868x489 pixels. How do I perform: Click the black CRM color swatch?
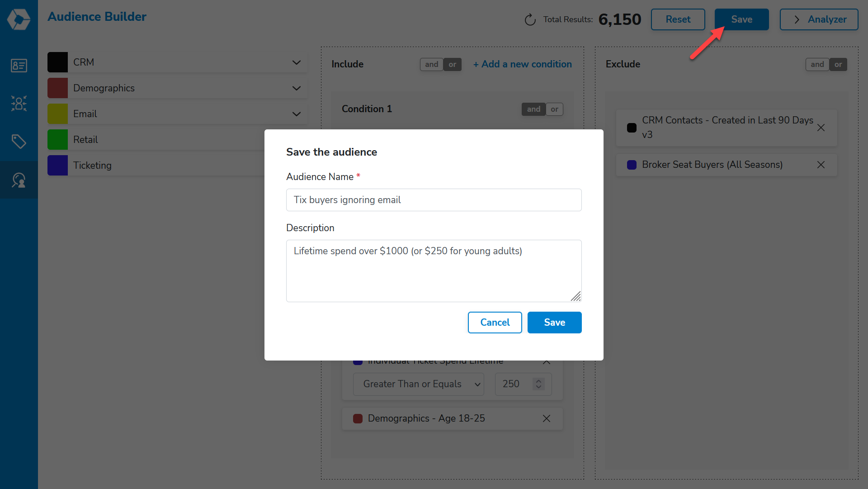pyautogui.click(x=57, y=62)
